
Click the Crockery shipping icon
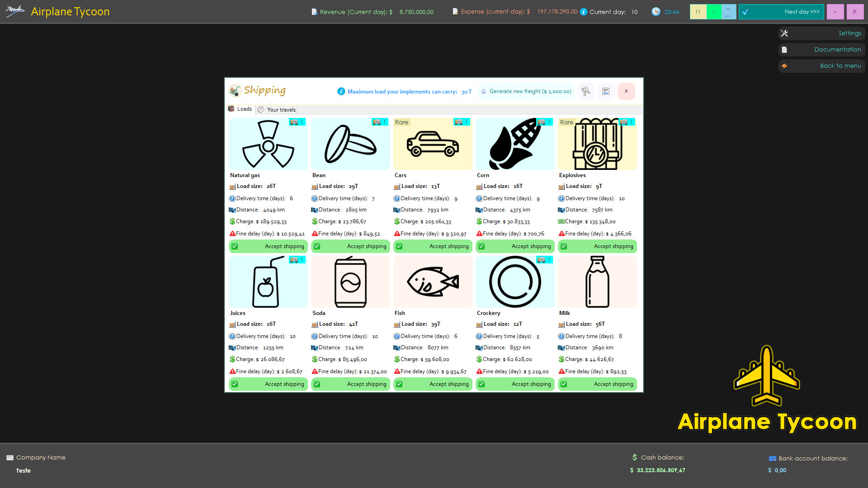point(514,281)
